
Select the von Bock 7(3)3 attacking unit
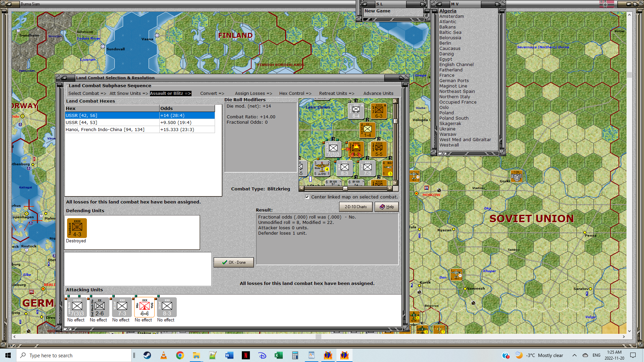pos(77,307)
